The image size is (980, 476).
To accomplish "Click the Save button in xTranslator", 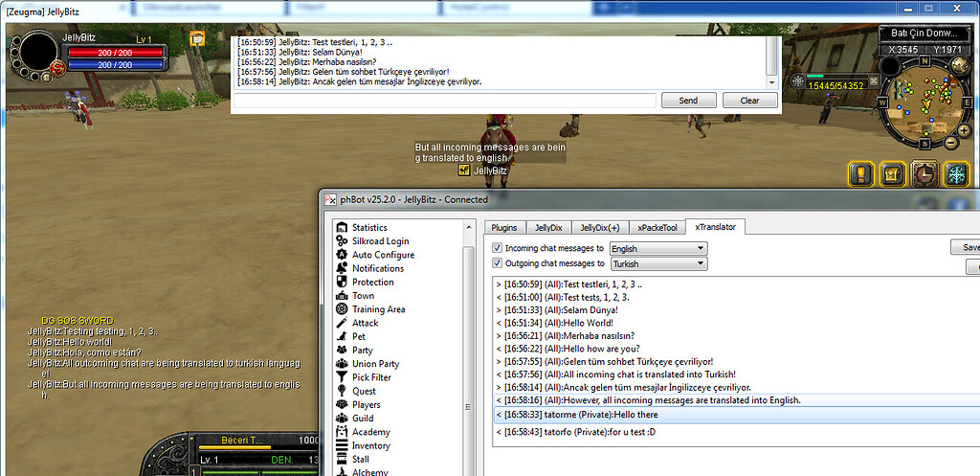I will click(x=967, y=247).
